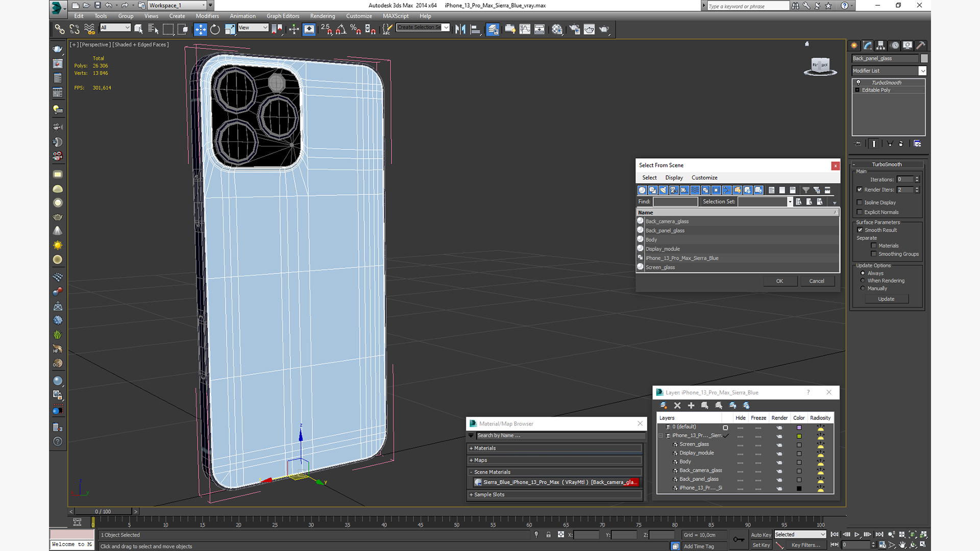Click the Set Key button
980x551 pixels.
coord(761,545)
